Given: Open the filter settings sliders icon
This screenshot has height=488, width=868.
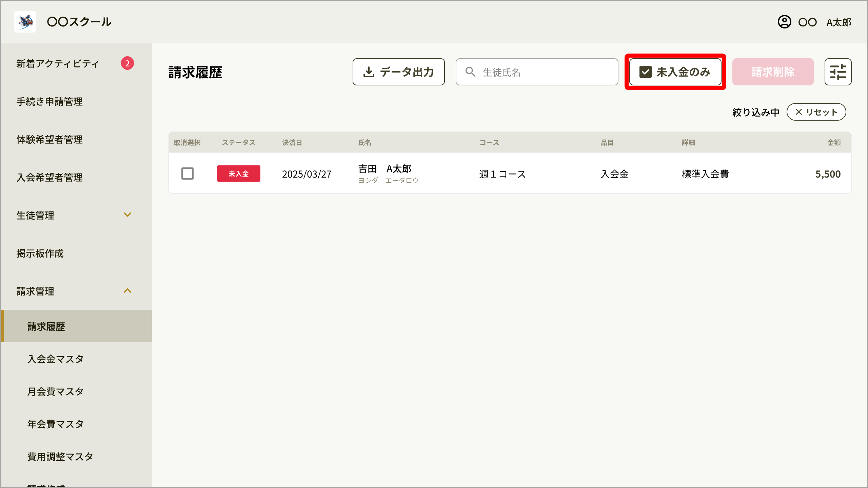Looking at the screenshot, I should tap(838, 72).
